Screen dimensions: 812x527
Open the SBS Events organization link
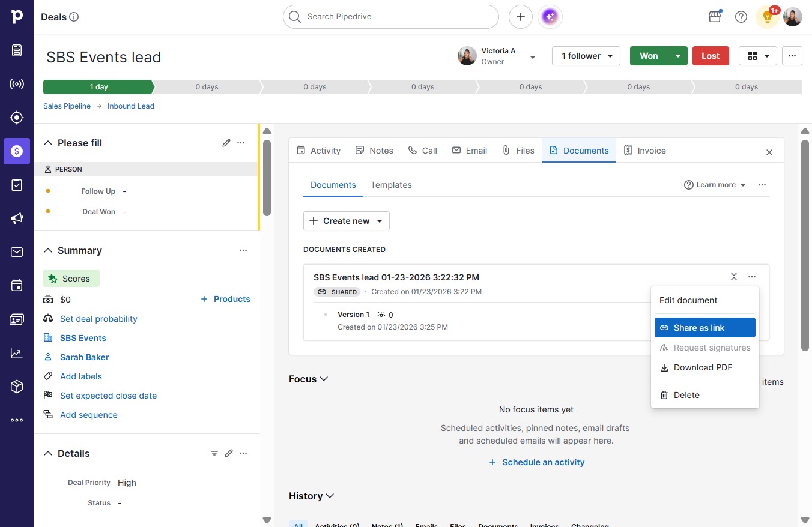click(x=83, y=338)
